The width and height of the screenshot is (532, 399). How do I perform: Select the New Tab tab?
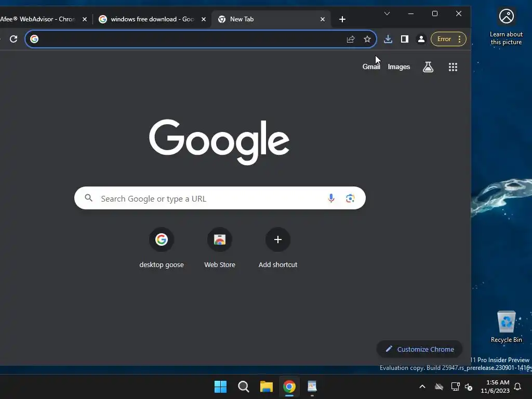(x=271, y=19)
